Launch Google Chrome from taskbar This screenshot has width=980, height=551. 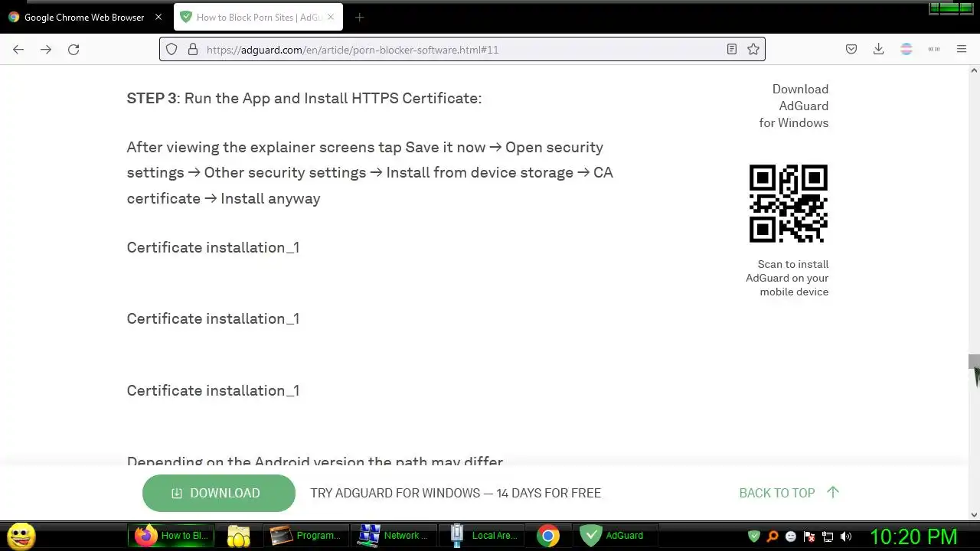[x=548, y=536]
